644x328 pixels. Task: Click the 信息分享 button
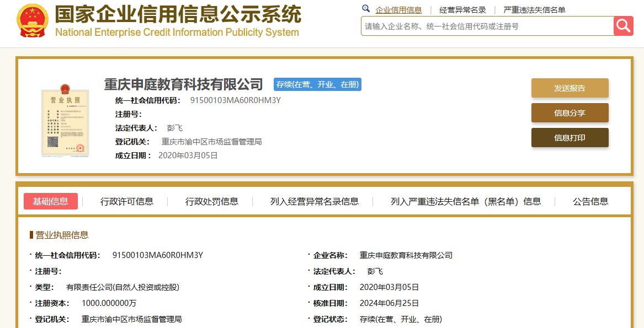570,112
